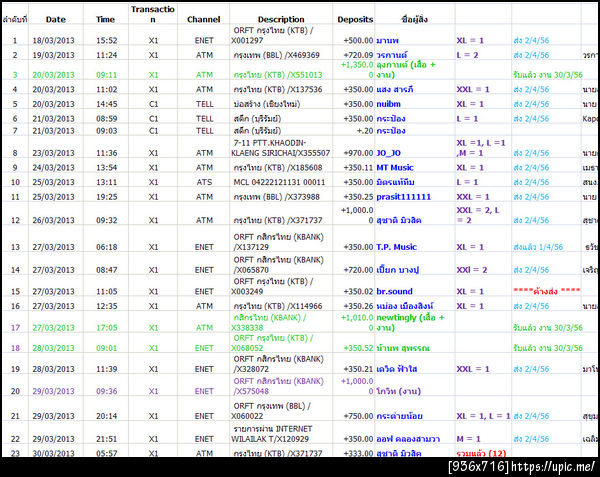Click deposit amount +350.25
The width and height of the screenshot is (600, 477).
click(358, 197)
